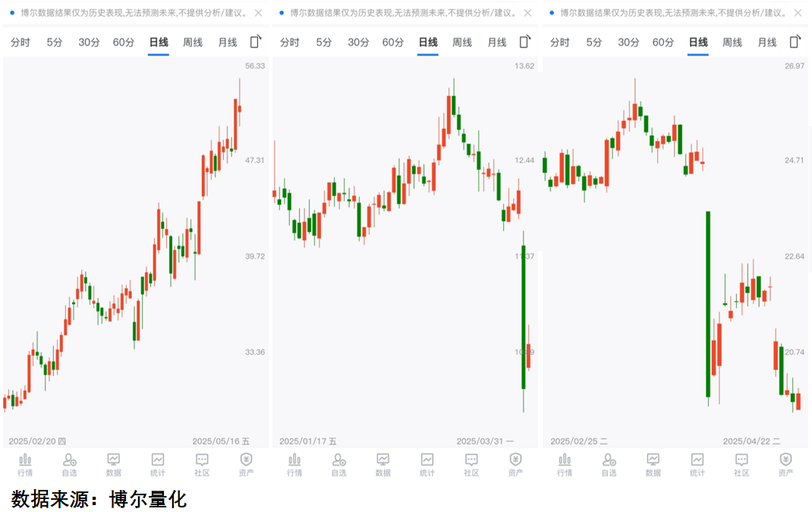Close the notice banner in left panel
The height and width of the screenshot is (512, 812).
pyautogui.click(x=258, y=13)
